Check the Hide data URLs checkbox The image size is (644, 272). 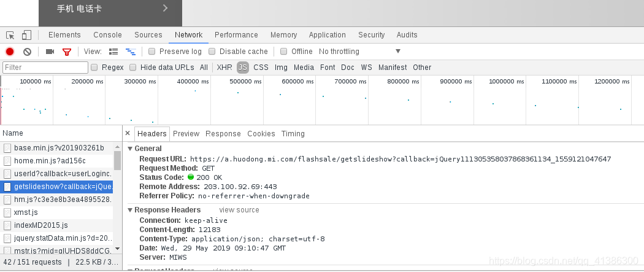[132, 68]
